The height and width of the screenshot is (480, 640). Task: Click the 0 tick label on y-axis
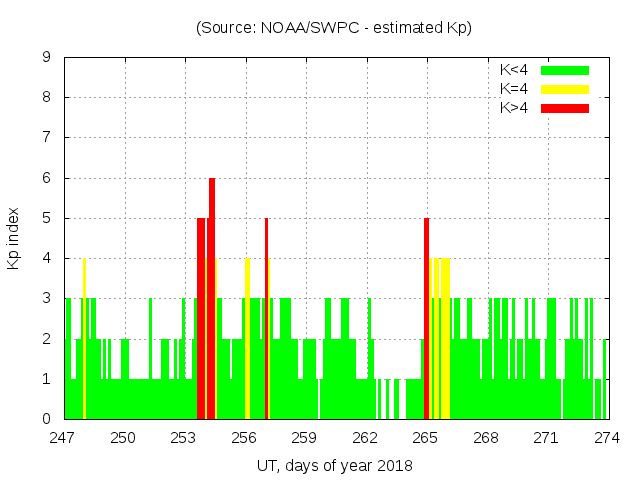click(x=47, y=419)
